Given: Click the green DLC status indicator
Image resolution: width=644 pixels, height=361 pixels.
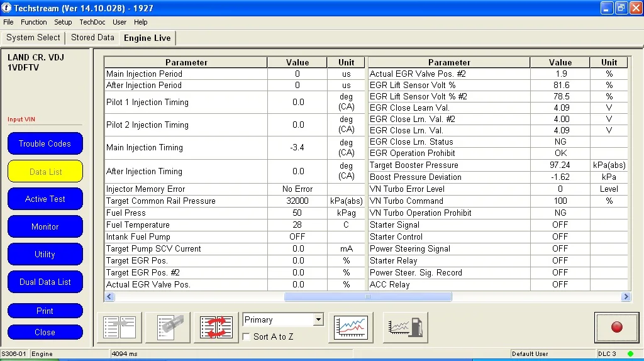Looking at the screenshot, I should [x=630, y=353].
